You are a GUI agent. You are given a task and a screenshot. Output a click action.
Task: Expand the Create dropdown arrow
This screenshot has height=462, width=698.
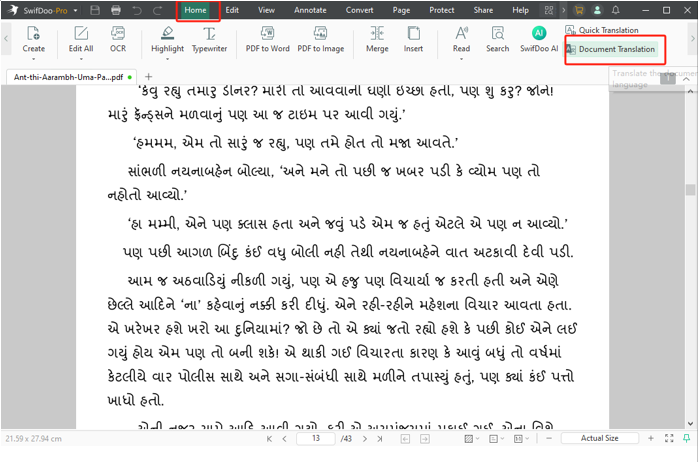33,59
